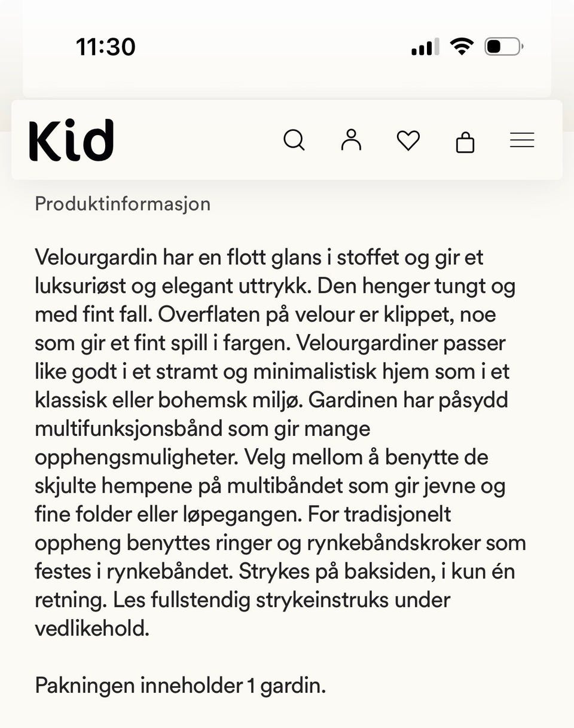Open the hamburger menu

click(x=522, y=140)
